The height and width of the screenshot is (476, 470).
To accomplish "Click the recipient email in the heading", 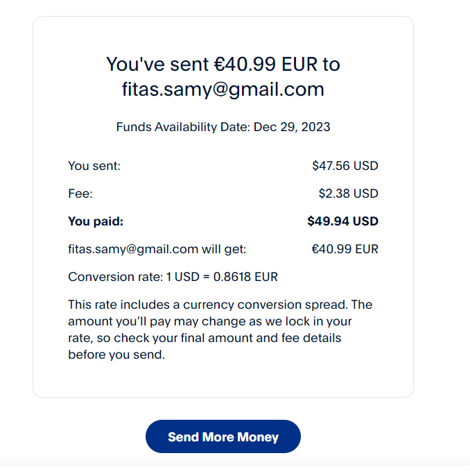I will pyautogui.click(x=223, y=90).
